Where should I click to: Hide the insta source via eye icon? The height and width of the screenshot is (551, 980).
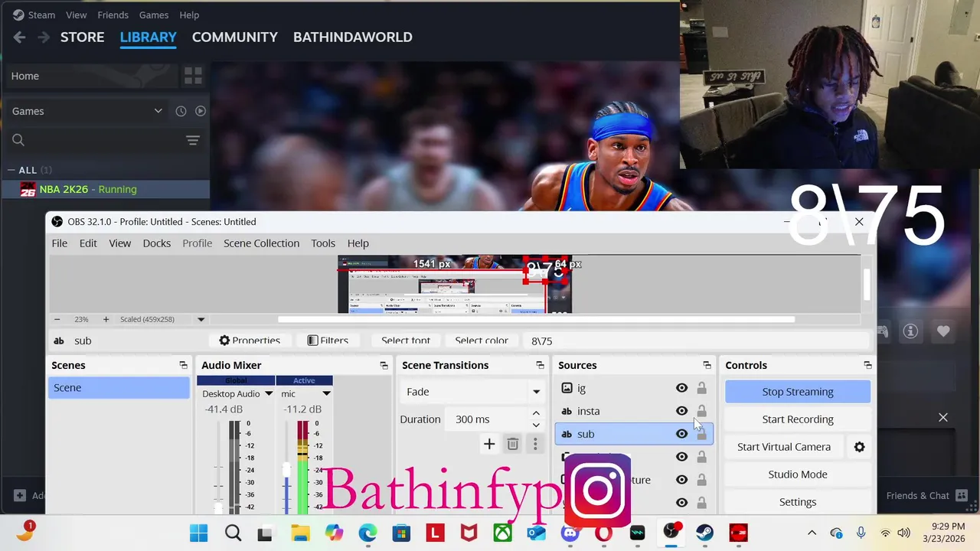click(681, 411)
